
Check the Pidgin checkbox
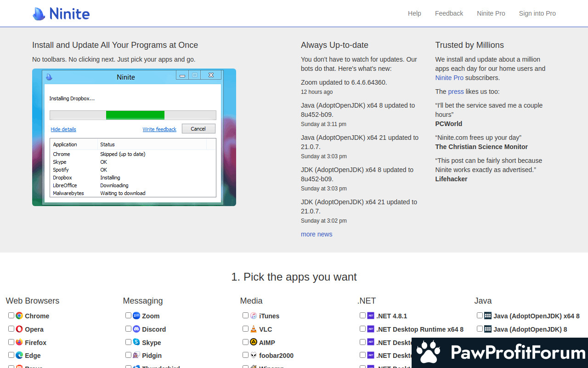(x=128, y=355)
